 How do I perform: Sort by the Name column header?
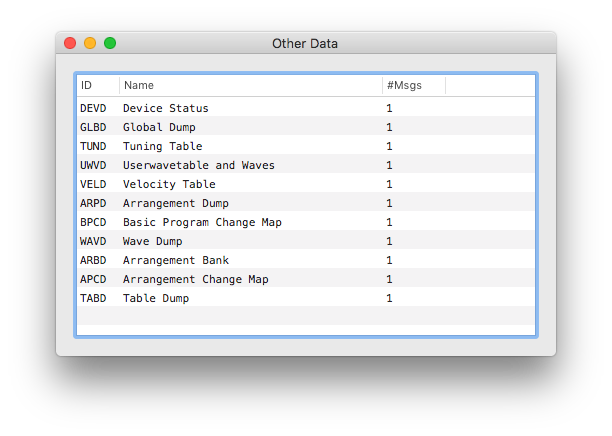(250, 85)
